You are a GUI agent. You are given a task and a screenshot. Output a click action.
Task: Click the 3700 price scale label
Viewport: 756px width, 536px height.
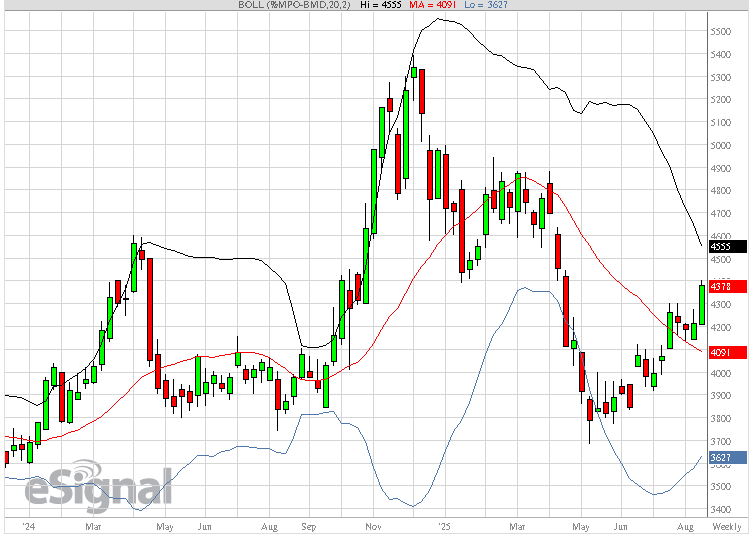(x=721, y=441)
